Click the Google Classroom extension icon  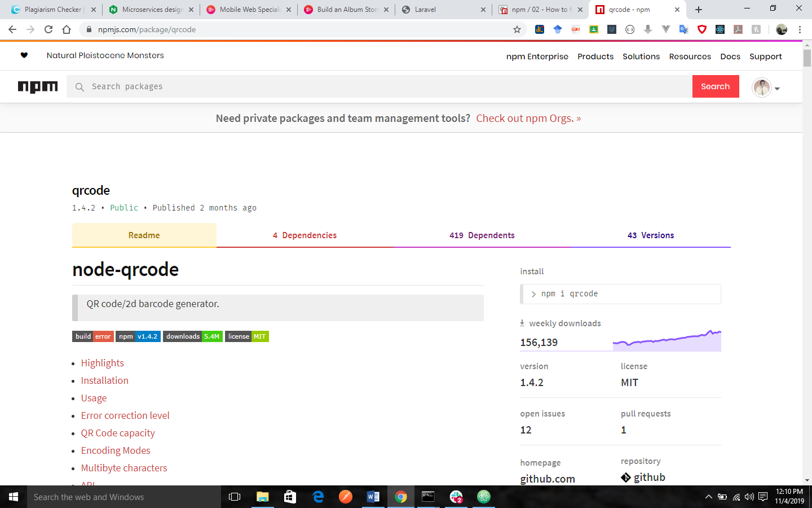coord(594,29)
